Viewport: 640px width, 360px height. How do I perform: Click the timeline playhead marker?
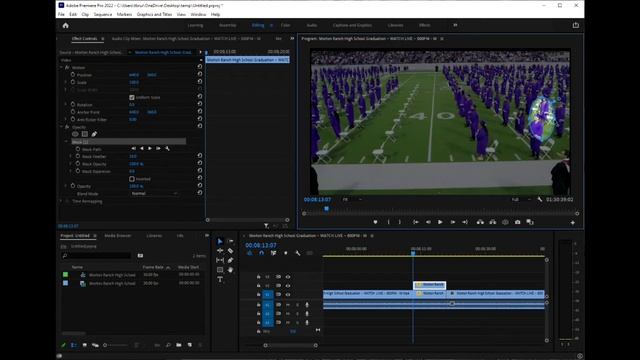[413, 253]
